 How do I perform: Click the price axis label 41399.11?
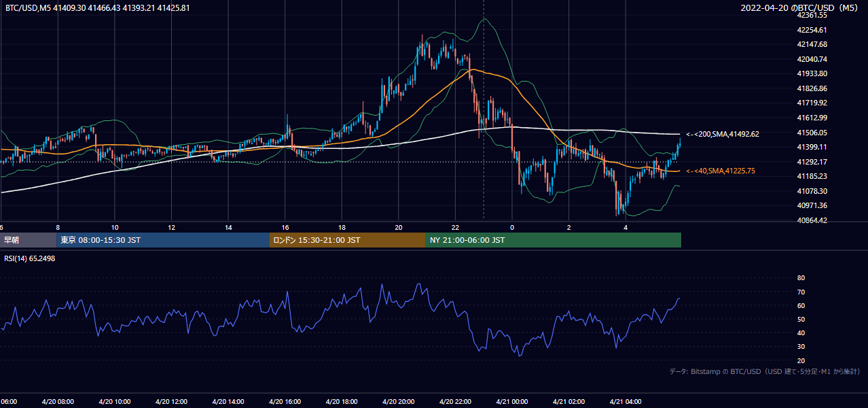click(x=813, y=147)
